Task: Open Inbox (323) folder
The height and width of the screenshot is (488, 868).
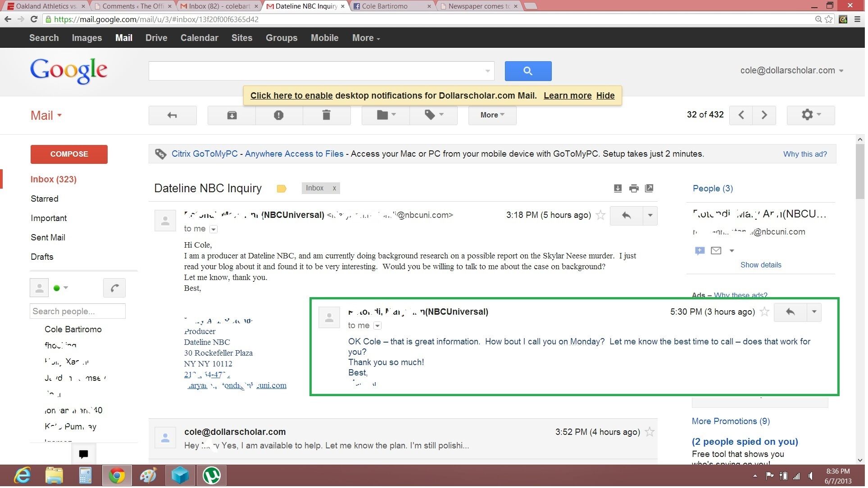Action: [x=54, y=180]
